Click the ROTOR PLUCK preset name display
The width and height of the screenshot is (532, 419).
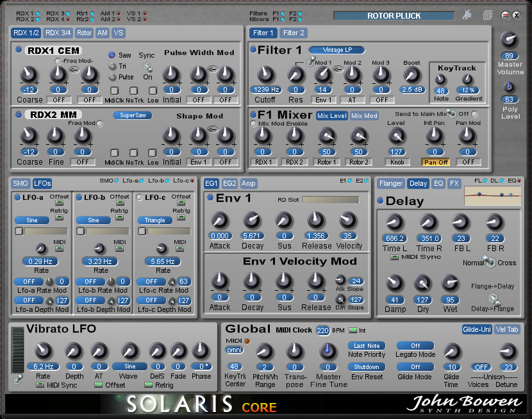[x=394, y=16]
